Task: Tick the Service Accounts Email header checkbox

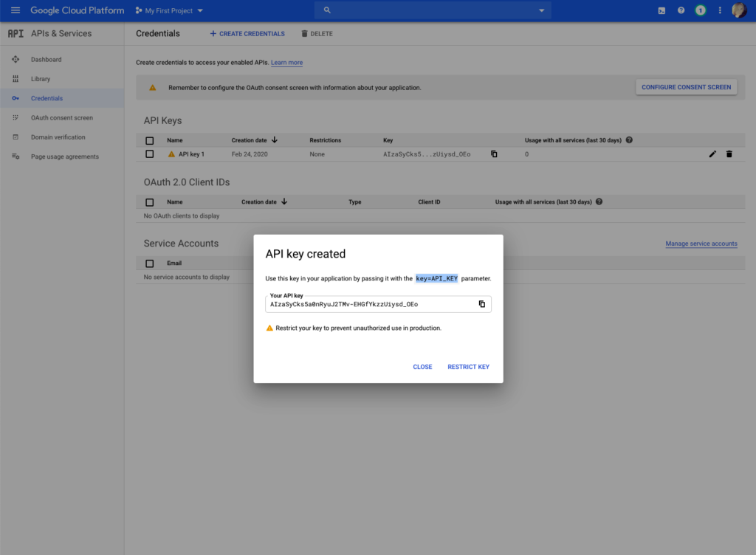Action: coord(149,263)
